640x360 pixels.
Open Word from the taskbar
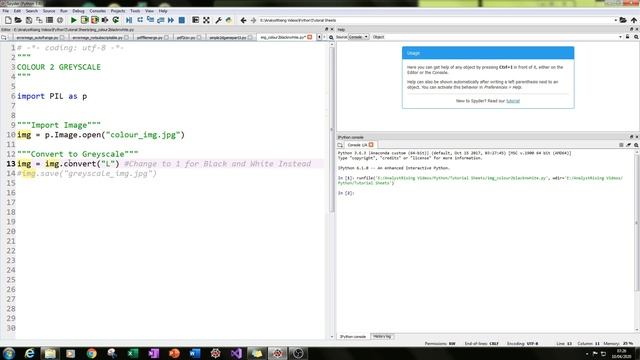pyautogui.click(x=195, y=353)
